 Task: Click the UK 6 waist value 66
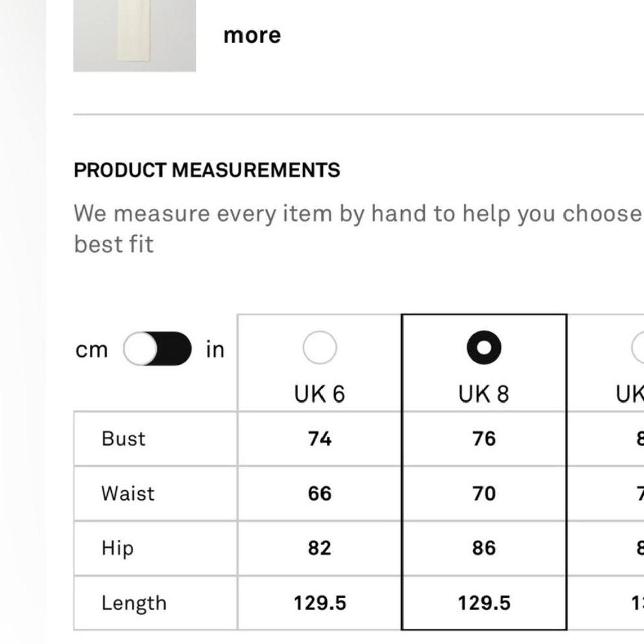tap(319, 493)
